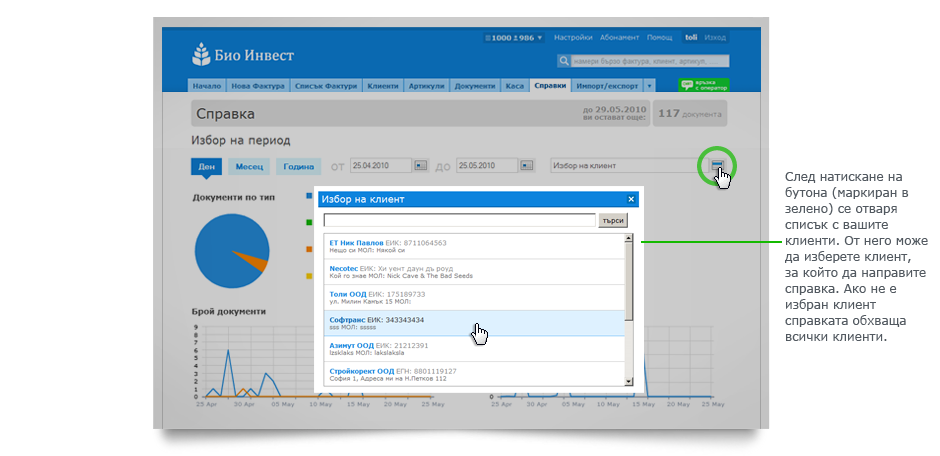Select the 'Ден' period option
This screenshot has width=940, height=456.
click(x=206, y=167)
